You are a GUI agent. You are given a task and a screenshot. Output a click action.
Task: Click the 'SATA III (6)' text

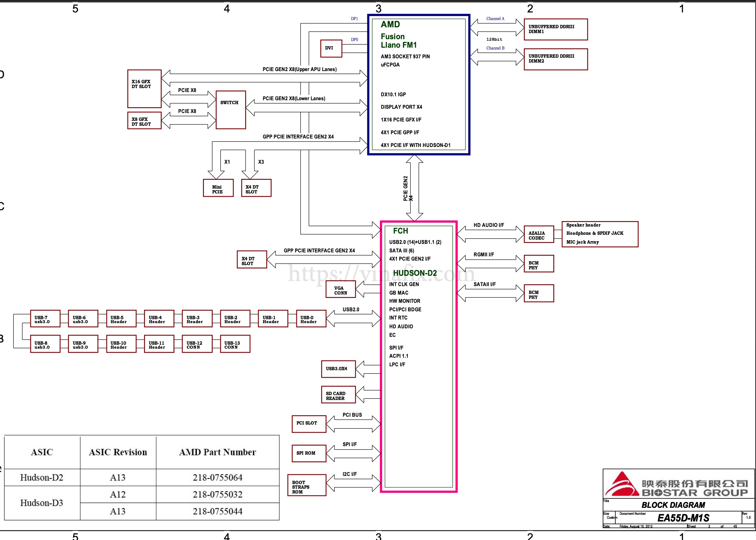point(402,250)
